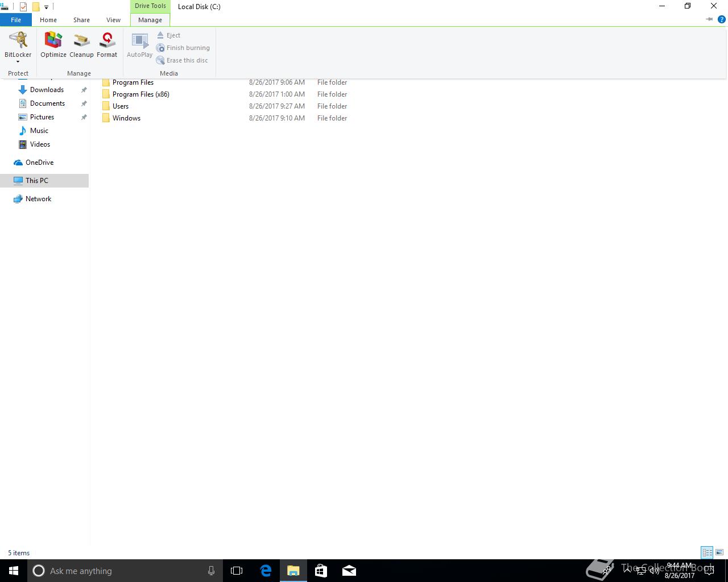Switch to details view layout button
The height and width of the screenshot is (582, 728).
pos(707,552)
